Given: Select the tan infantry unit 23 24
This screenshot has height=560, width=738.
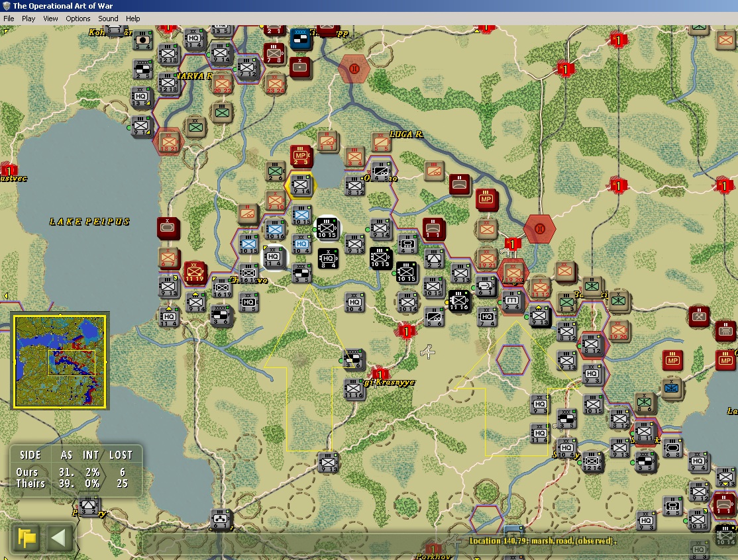Looking at the screenshot, I should (x=276, y=83).
